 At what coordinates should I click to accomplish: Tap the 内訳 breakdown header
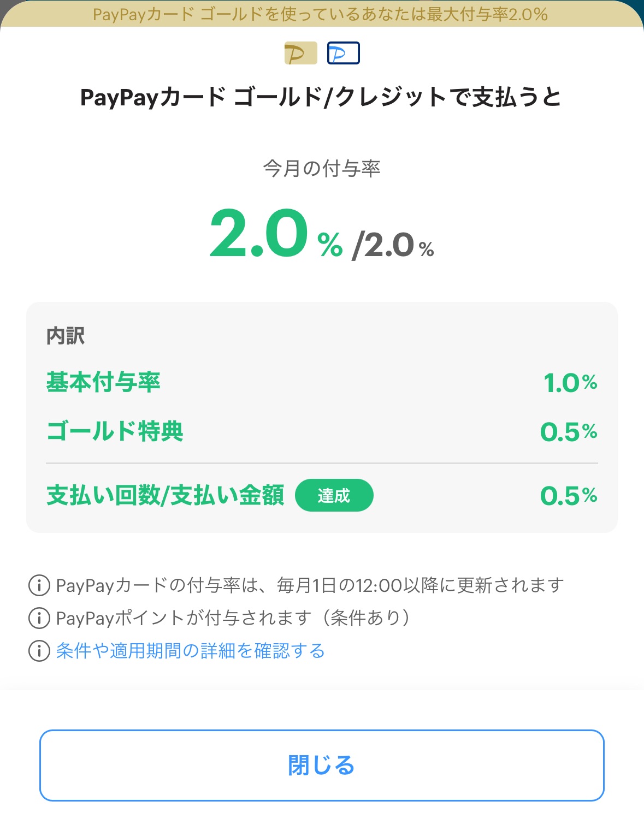coord(66,336)
